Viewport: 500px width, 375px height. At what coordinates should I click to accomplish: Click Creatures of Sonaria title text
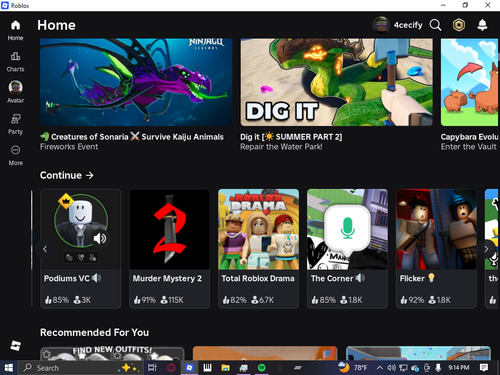(x=132, y=137)
